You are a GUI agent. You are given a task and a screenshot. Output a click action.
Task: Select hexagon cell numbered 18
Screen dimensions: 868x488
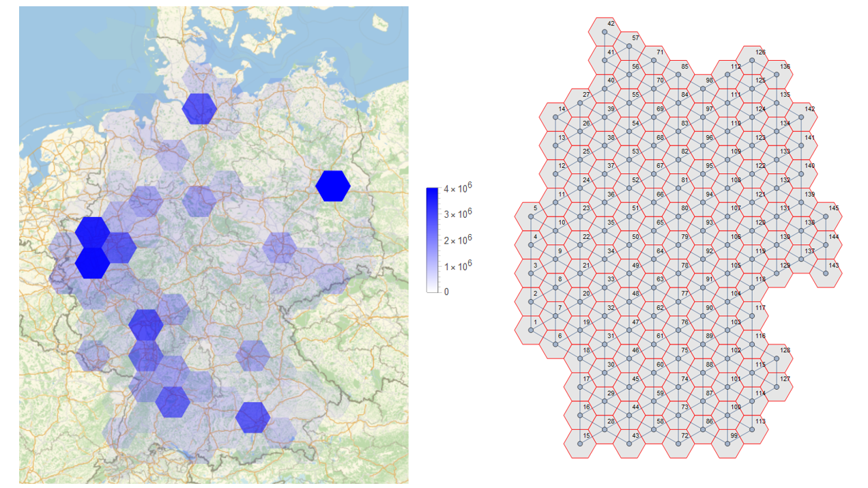(580, 358)
